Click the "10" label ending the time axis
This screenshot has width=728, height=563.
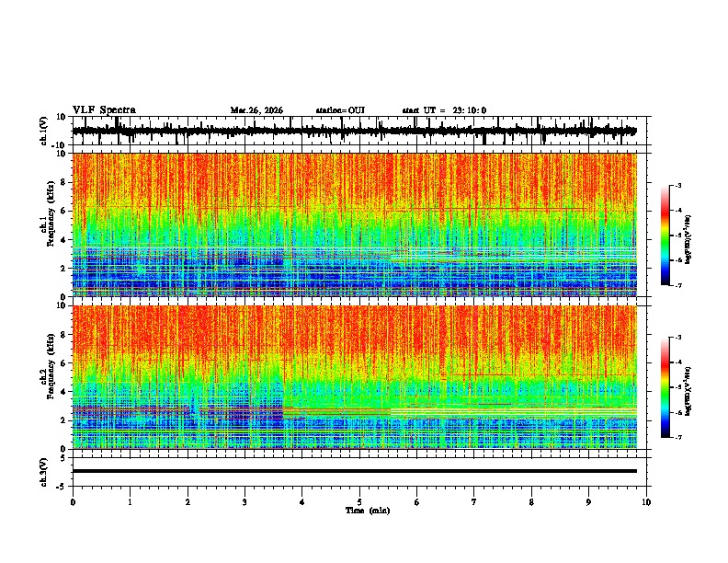(x=646, y=502)
